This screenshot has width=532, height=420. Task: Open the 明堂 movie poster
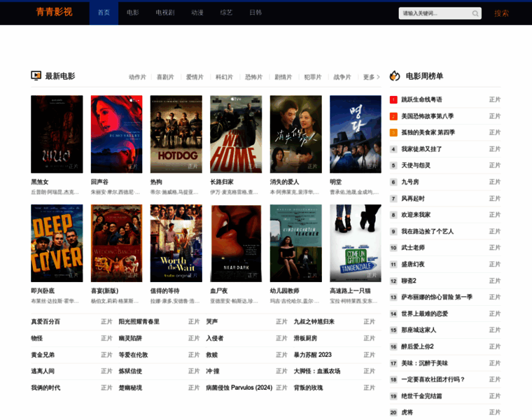pos(356,134)
